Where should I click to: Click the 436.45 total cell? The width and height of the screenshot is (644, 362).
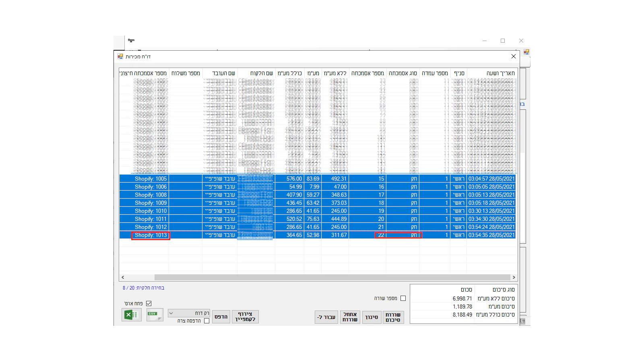point(290,203)
